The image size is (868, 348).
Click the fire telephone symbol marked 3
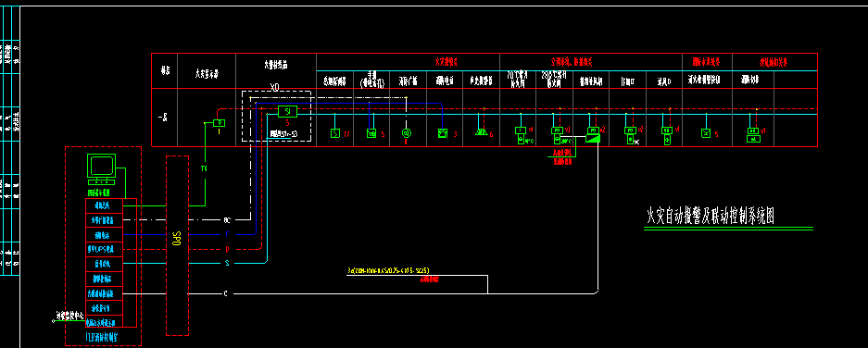click(x=442, y=133)
